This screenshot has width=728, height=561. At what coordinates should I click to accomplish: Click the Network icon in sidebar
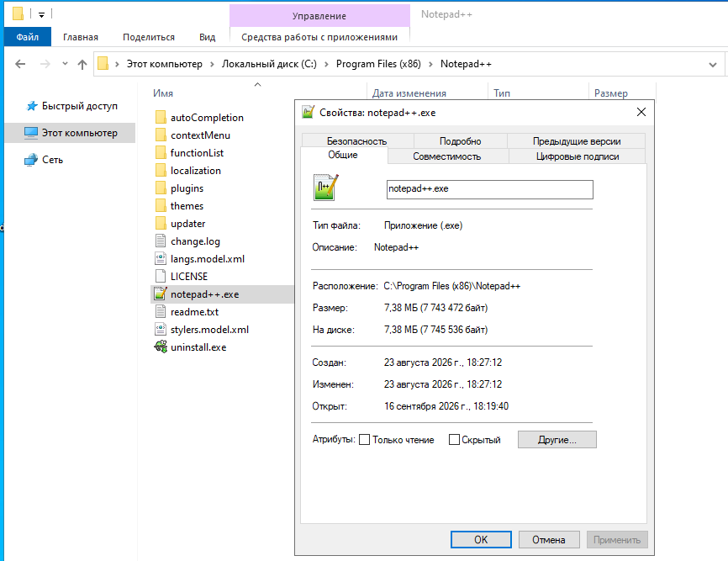tap(31, 160)
